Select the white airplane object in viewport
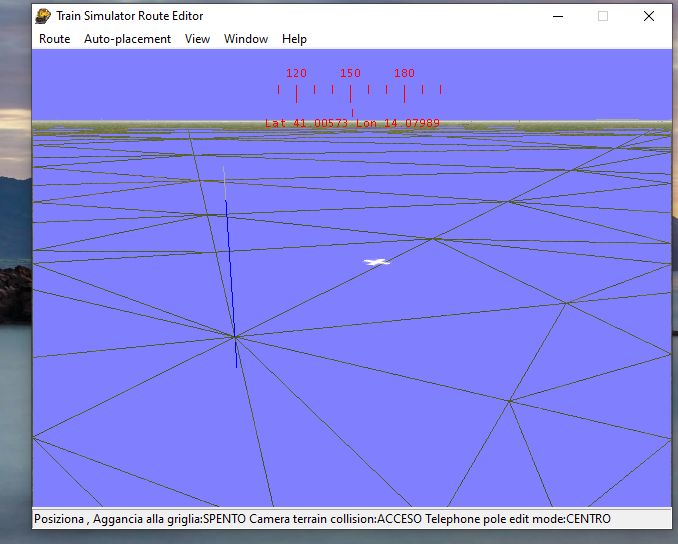Image resolution: width=678 pixels, height=544 pixels. [x=377, y=262]
